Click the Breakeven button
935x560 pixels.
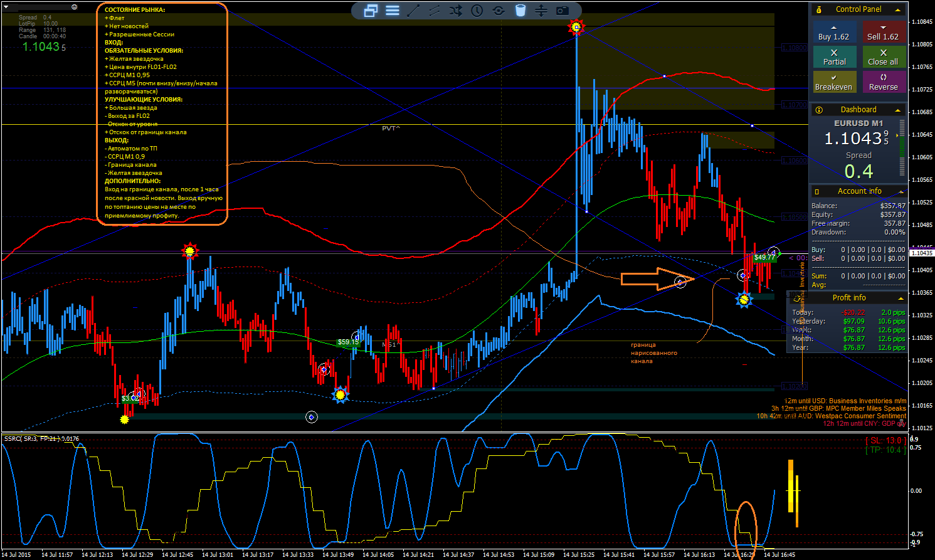pos(833,82)
